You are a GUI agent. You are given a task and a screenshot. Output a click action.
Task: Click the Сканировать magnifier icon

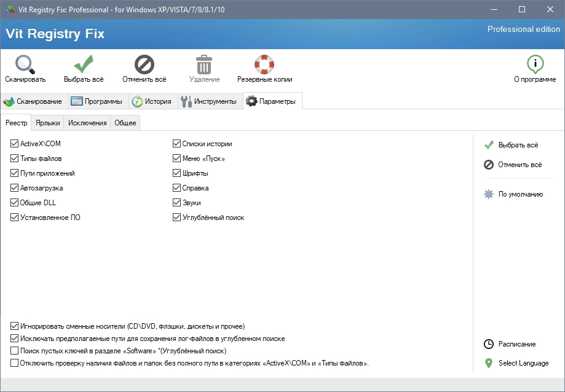coord(25,65)
